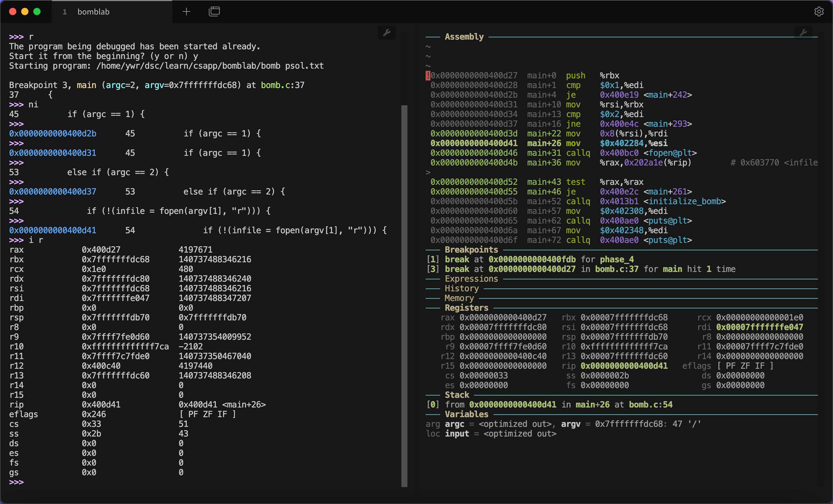
Task: Open the left pane wrench settings icon
Action: (x=387, y=33)
